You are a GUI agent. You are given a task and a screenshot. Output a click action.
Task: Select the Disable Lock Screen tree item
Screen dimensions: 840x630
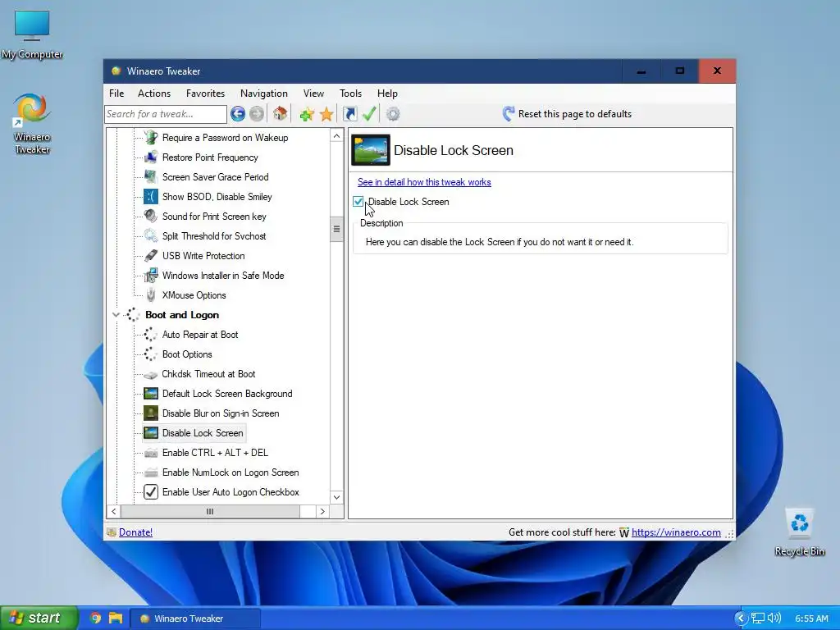click(x=203, y=433)
